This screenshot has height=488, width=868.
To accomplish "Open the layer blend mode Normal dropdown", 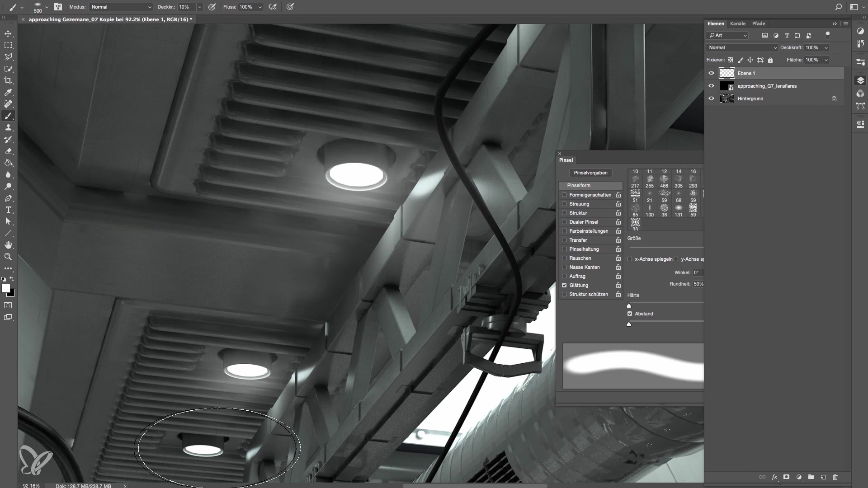I will pyautogui.click(x=742, y=47).
